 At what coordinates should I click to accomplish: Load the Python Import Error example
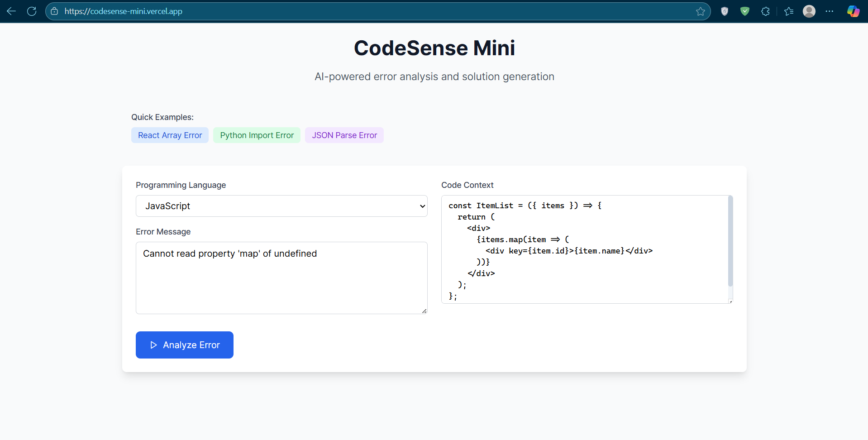[x=257, y=135]
